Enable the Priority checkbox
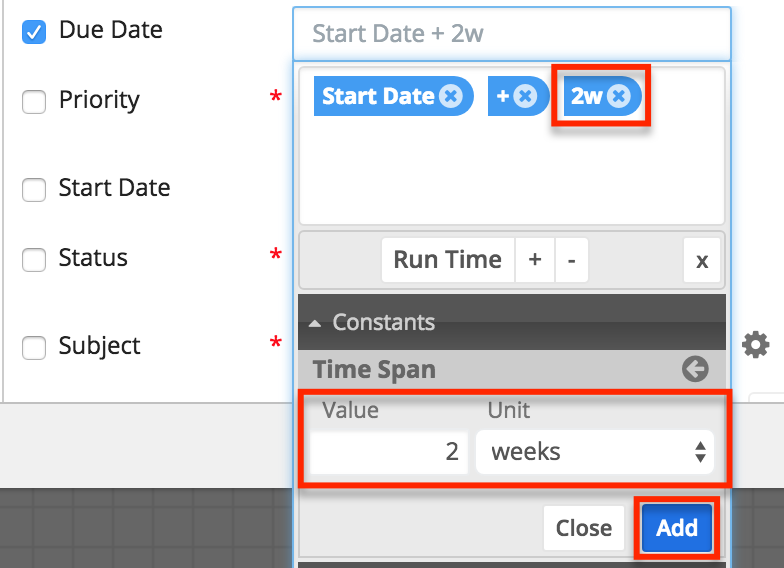784x568 pixels. 34,101
